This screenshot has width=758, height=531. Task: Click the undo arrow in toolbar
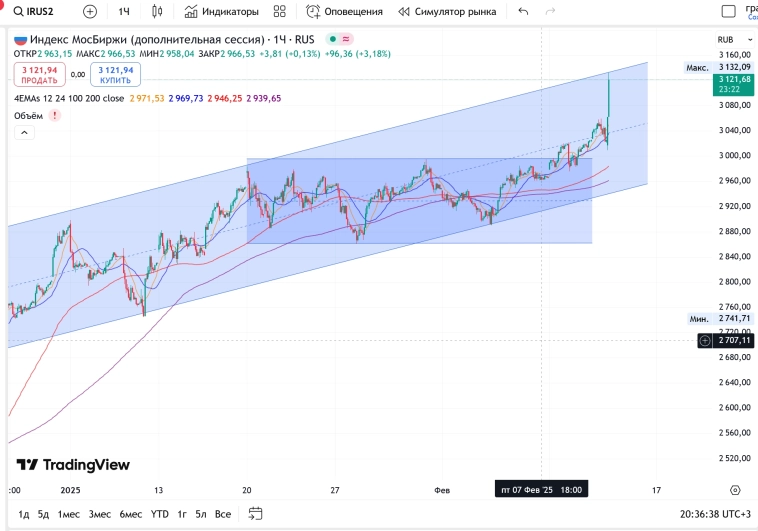523,12
